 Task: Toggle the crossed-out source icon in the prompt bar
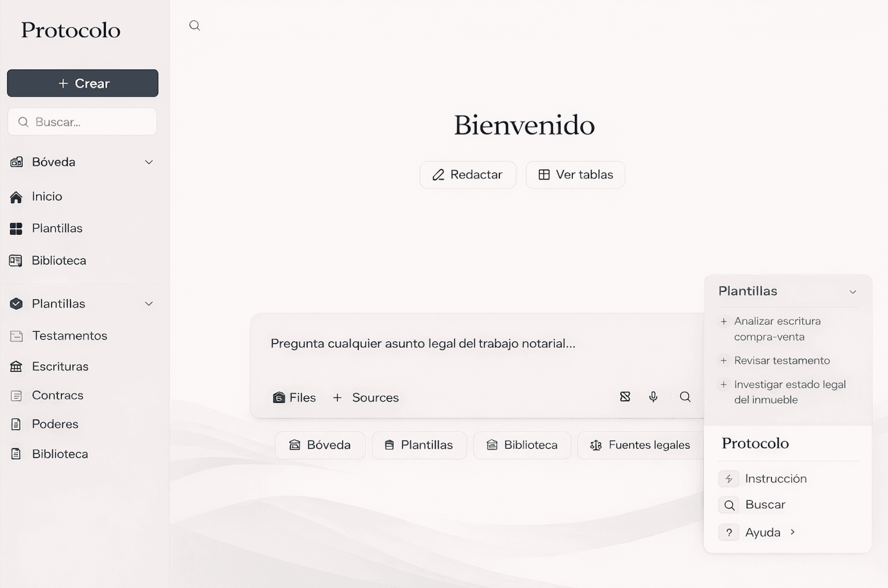[x=624, y=397]
